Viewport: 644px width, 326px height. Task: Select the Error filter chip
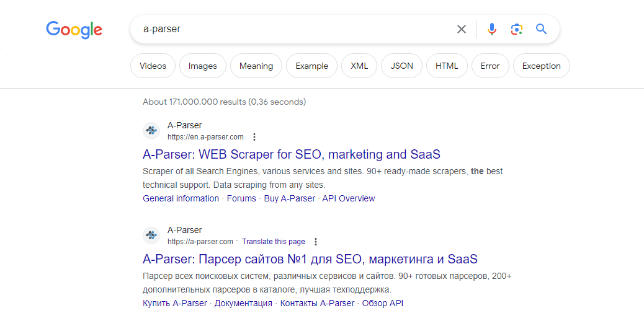pyautogui.click(x=490, y=66)
